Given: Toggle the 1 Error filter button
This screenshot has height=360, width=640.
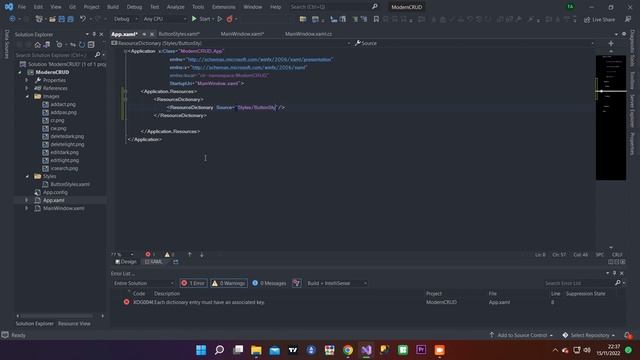Looking at the screenshot, I should pos(193,283).
